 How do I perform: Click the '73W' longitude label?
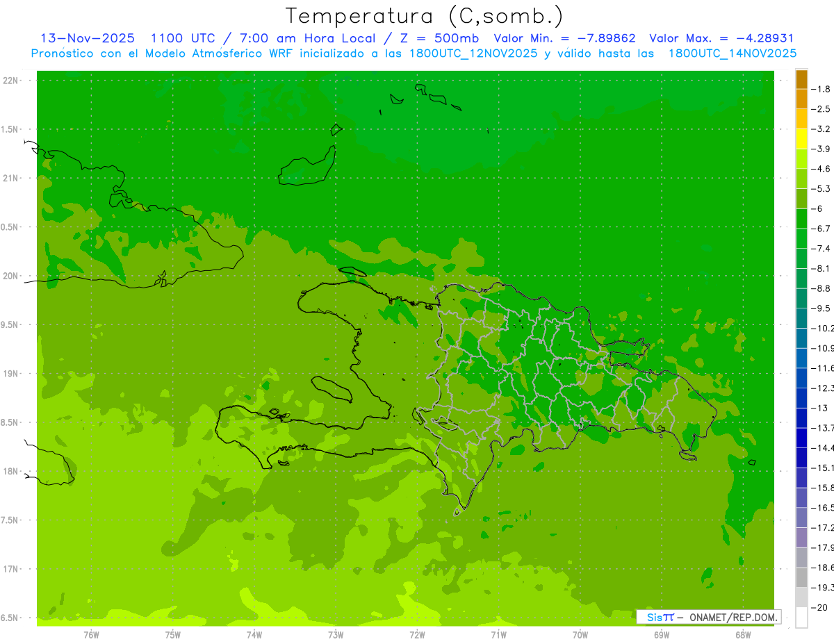336,634
